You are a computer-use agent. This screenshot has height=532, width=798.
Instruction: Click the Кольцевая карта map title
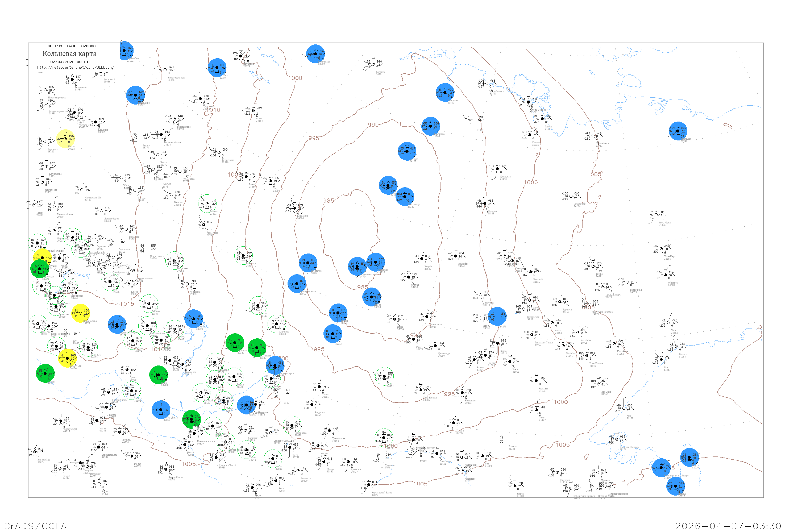69,54
